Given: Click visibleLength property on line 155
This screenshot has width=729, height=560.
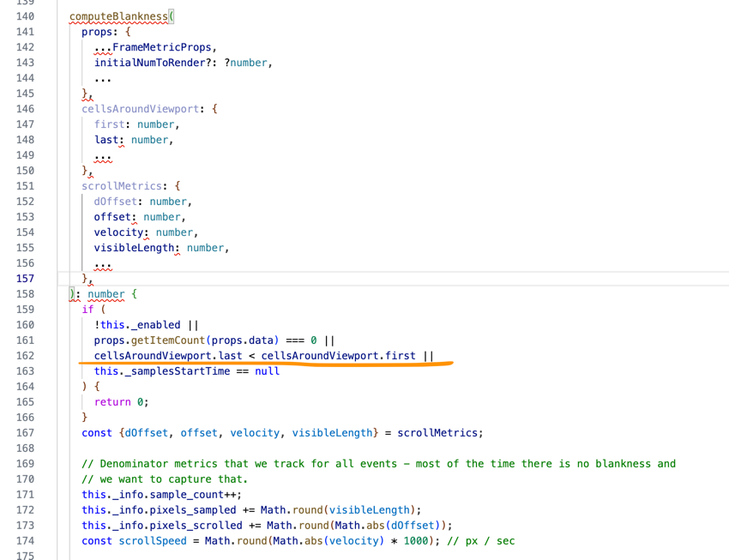Looking at the screenshot, I should pyautogui.click(x=134, y=248).
